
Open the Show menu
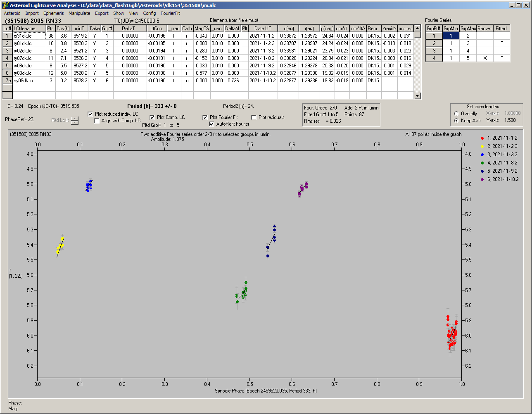click(x=119, y=13)
